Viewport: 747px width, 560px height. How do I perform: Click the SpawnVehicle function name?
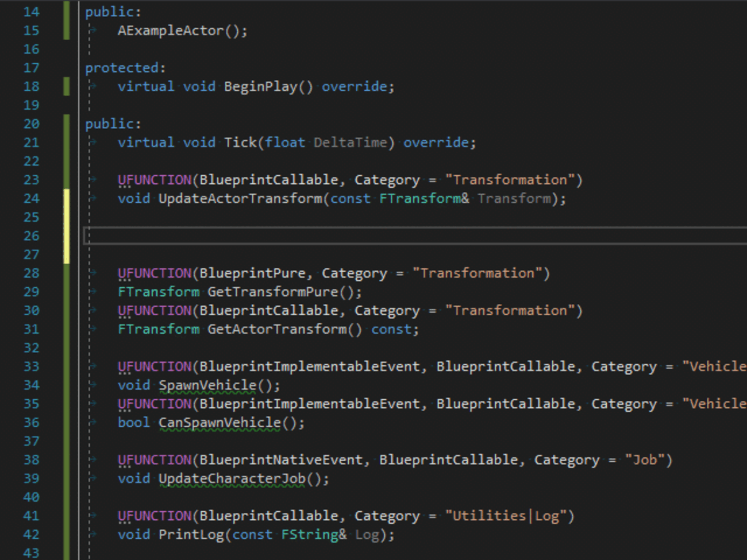tap(207, 385)
